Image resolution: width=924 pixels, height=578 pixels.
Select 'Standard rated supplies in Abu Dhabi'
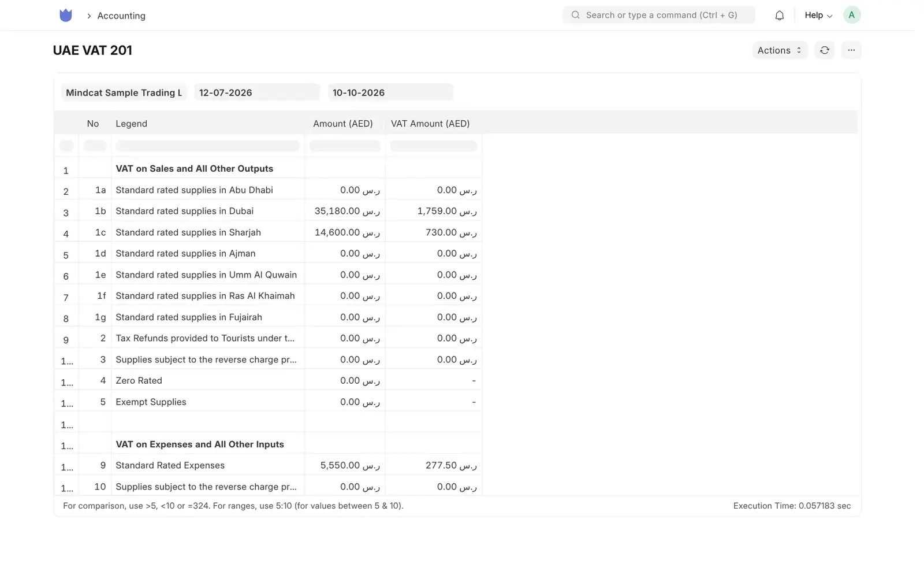pos(194,190)
